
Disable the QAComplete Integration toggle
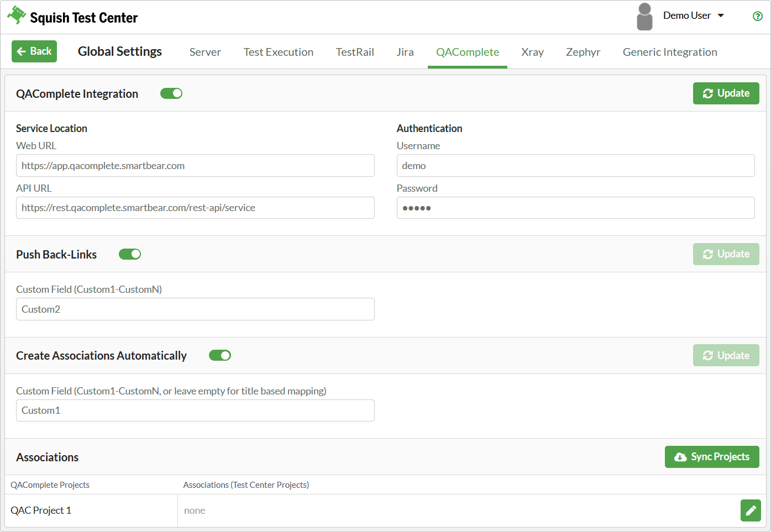pos(171,93)
